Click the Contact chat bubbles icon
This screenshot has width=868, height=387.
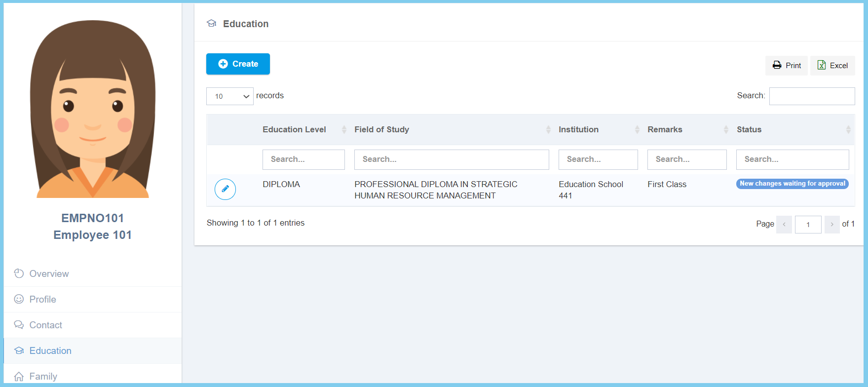point(19,325)
